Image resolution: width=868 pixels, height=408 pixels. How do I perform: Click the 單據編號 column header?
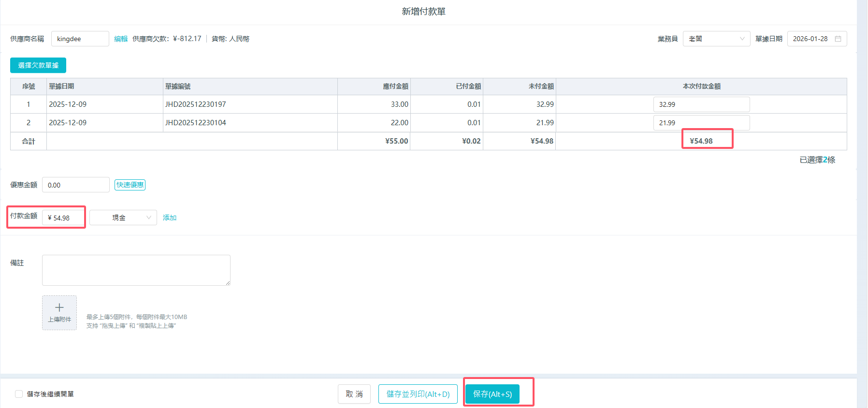click(x=178, y=86)
